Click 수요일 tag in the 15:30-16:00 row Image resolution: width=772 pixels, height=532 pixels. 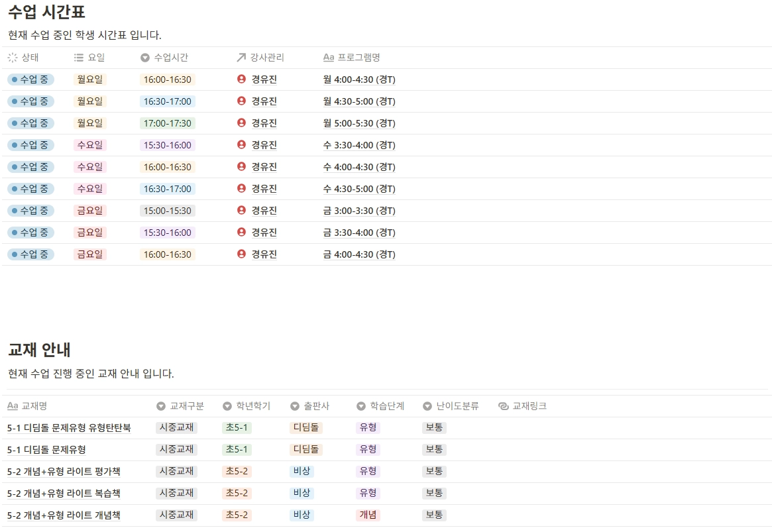click(x=89, y=145)
